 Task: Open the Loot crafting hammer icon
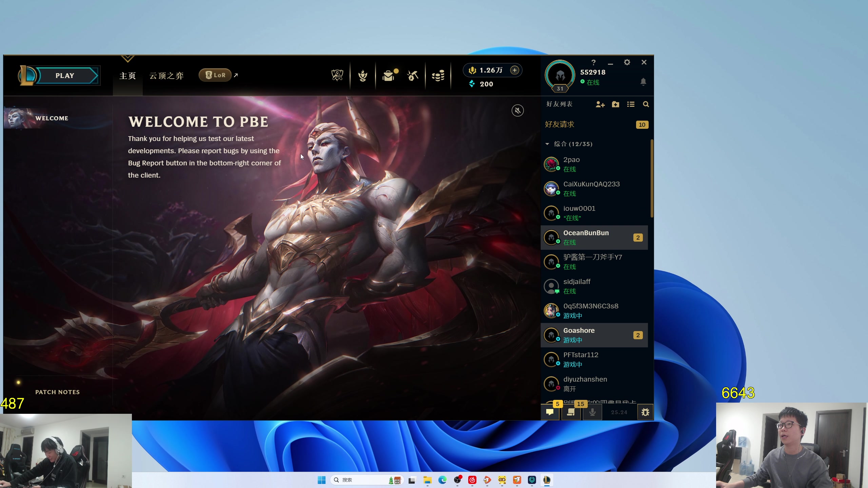coord(413,75)
